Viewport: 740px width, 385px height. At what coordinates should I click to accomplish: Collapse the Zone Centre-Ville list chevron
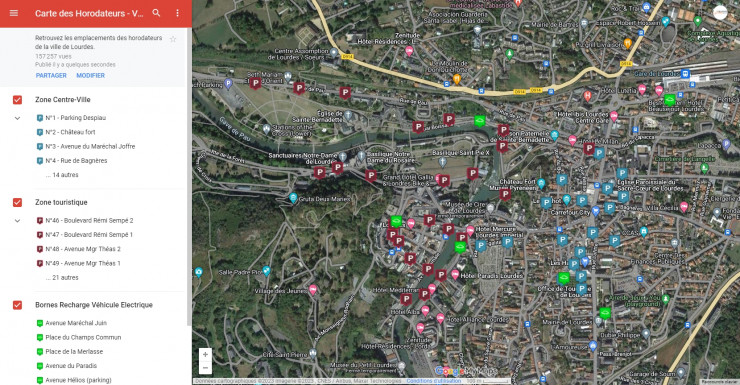[x=17, y=118]
